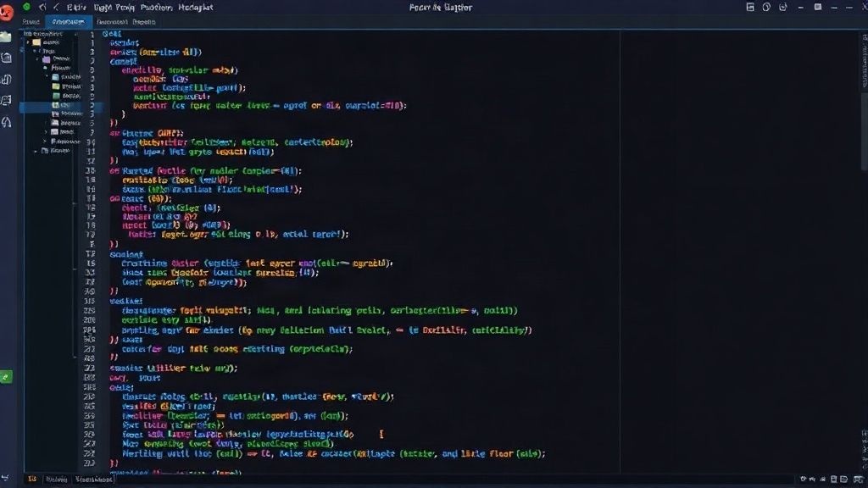Switch to the tab left of the highlighted tab
The image size is (868, 488).
click(31, 21)
